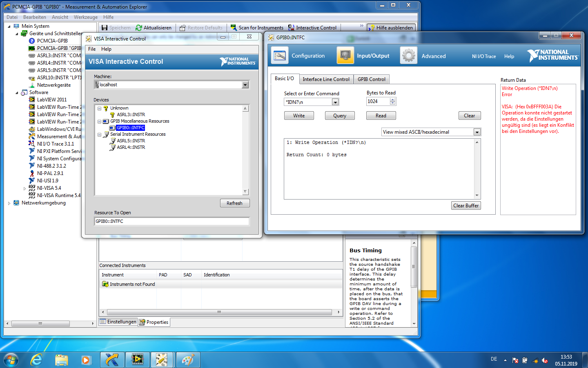Open the Datei menu
Image resolution: width=588 pixels, height=368 pixels.
[12, 17]
